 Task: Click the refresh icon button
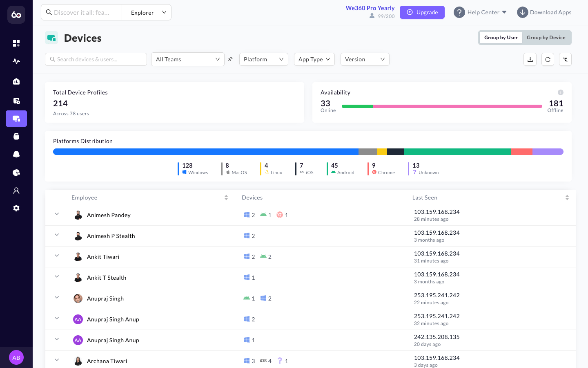[x=548, y=59]
